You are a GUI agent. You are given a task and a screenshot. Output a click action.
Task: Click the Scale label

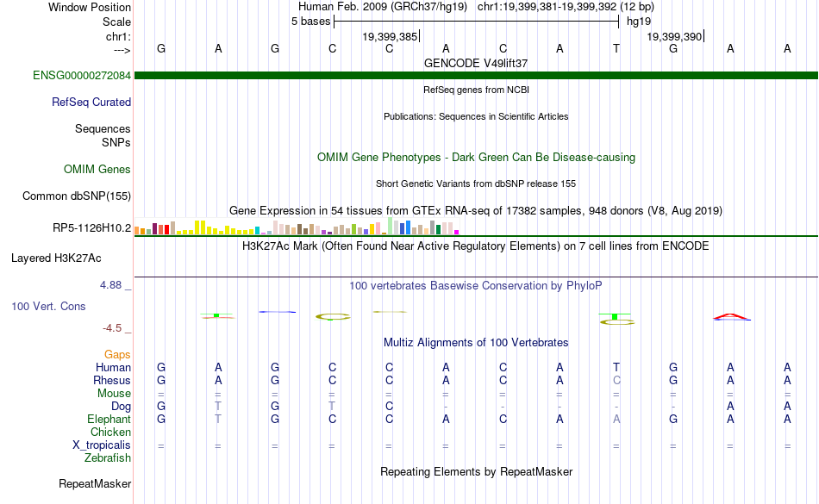click(116, 22)
